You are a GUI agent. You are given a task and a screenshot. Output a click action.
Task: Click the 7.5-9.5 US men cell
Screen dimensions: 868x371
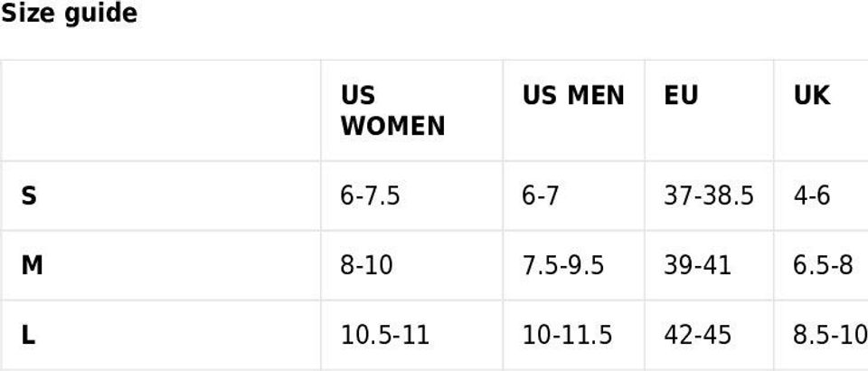point(562,265)
